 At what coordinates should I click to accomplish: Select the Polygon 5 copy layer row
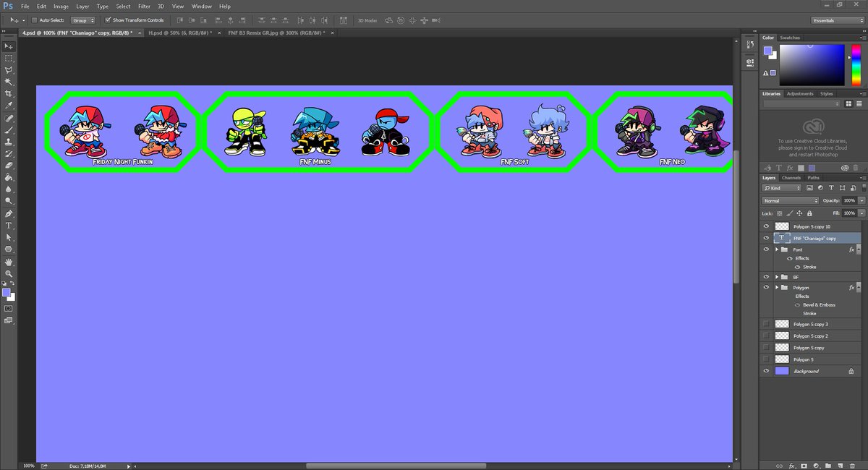tap(812, 348)
